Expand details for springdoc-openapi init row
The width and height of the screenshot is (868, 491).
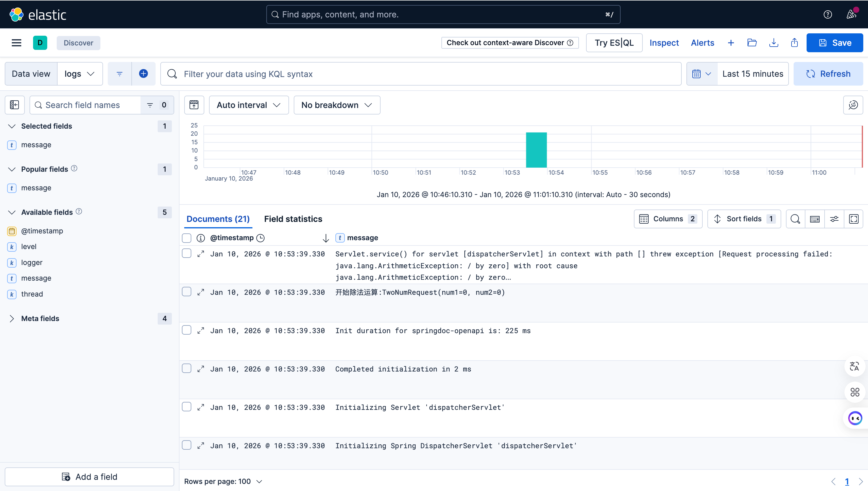point(201,331)
